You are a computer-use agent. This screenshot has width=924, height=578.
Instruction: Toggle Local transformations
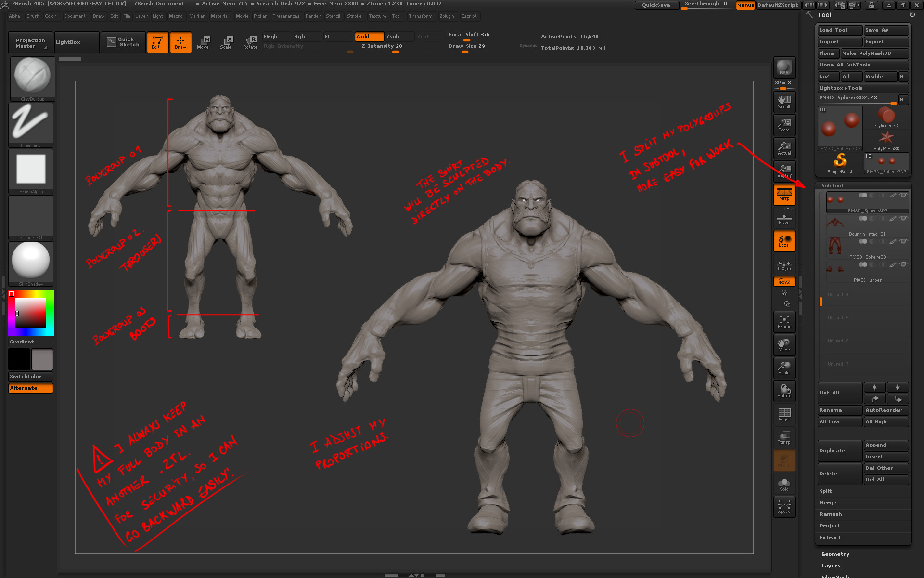pos(784,241)
